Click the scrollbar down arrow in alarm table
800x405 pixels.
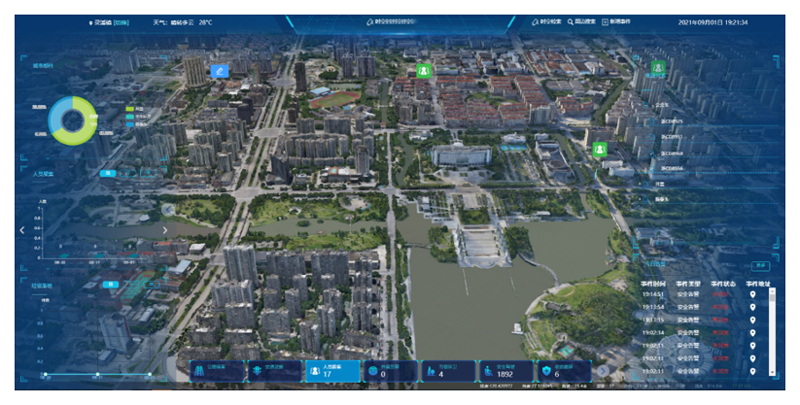[772, 373]
